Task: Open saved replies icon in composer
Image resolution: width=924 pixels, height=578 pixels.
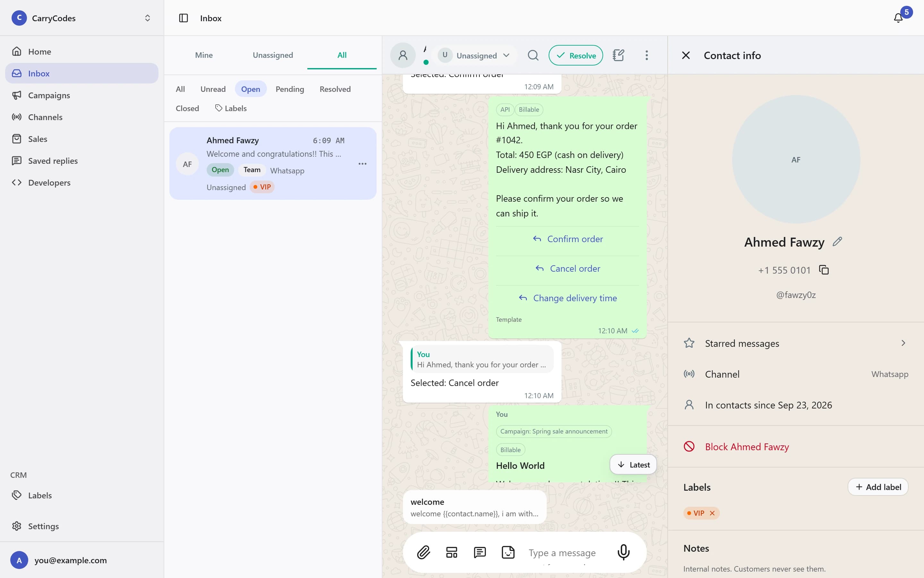Action: [x=480, y=552]
